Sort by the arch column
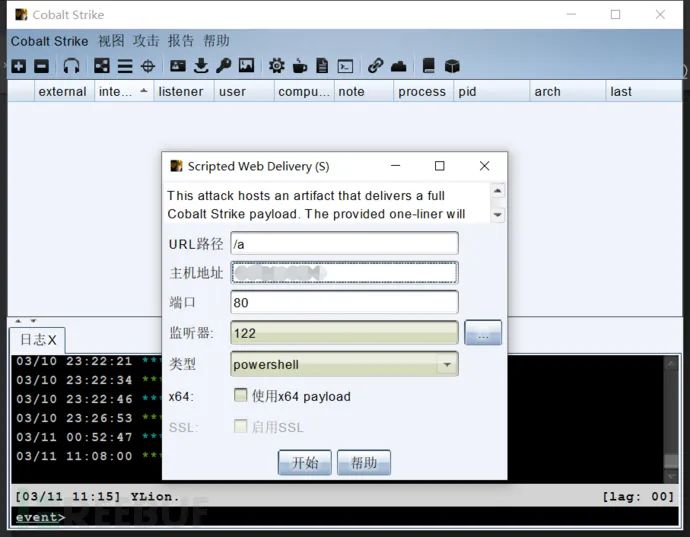The width and height of the screenshot is (690, 537). tap(567, 92)
